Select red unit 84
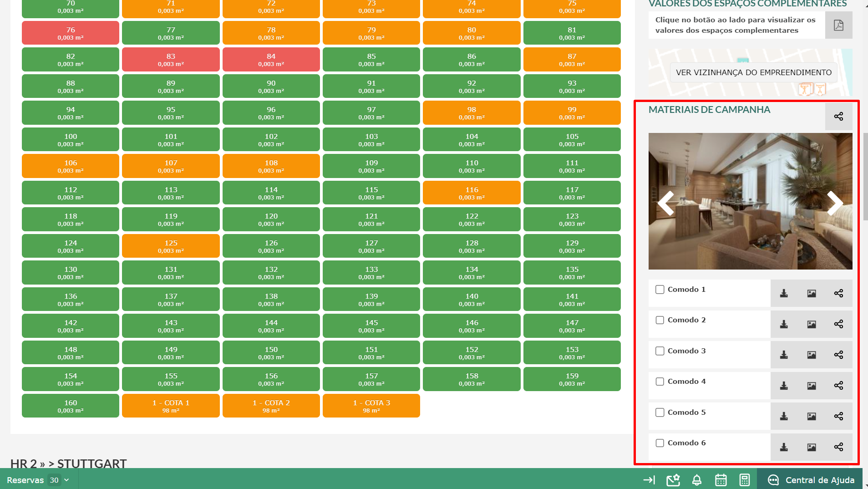 (271, 60)
